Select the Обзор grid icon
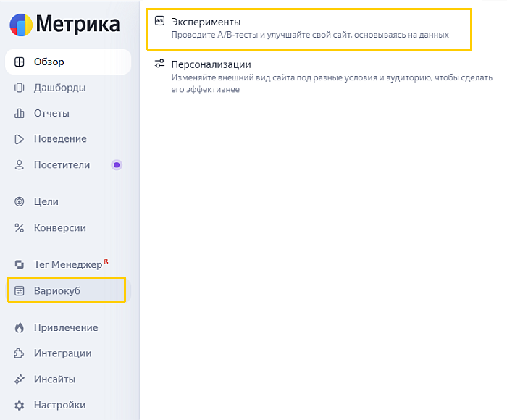The width and height of the screenshot is (507, 420). (20, 62)
